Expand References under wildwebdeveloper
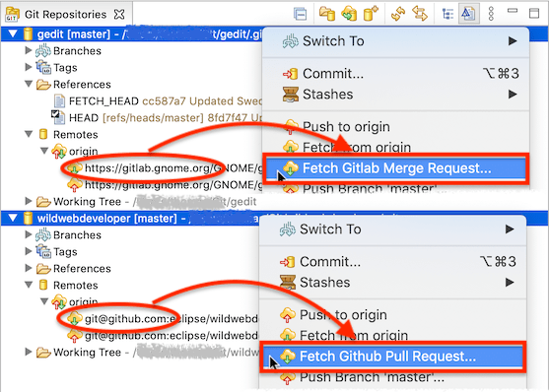This screenshot has height=392, width=549. (29, 268)
